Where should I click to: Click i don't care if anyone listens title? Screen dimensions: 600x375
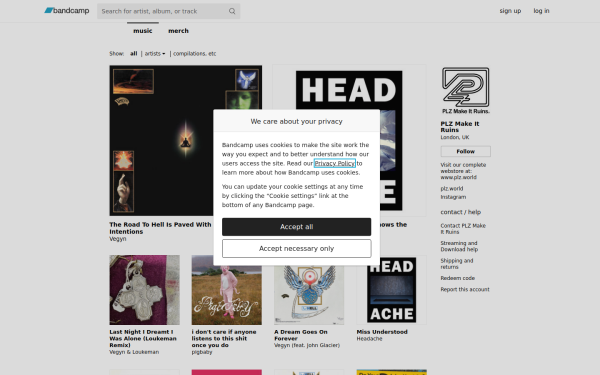pyautogui.click(x=224, y=338)
